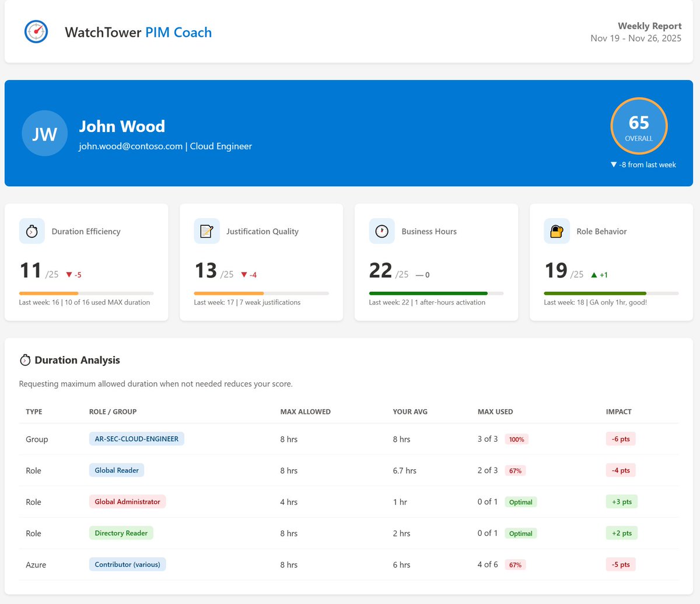
Task: Select the AR-SEC-CLOUD-ENGINEER group badge
Action: 136,438
